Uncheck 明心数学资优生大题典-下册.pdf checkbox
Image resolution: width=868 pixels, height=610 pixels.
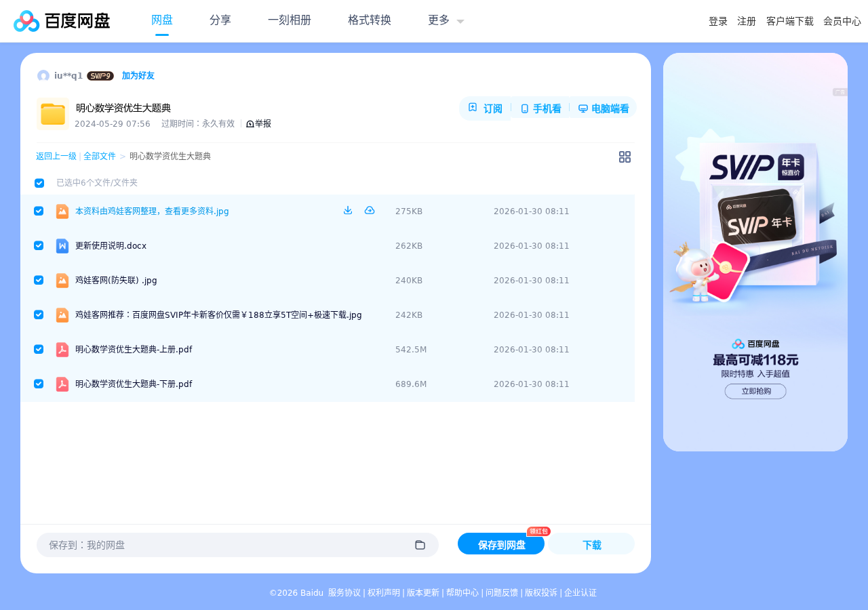[x=39, y=384]
